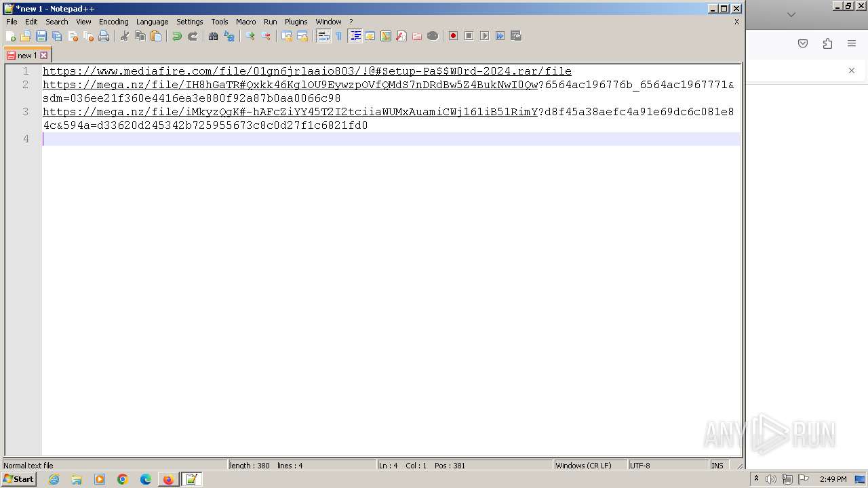Open the Search menu
868x488 pixels.
[57, 22]
